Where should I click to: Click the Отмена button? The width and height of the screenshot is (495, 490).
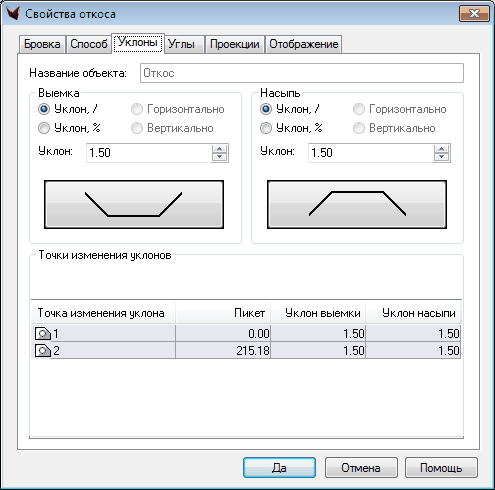[x=361, y=468]
